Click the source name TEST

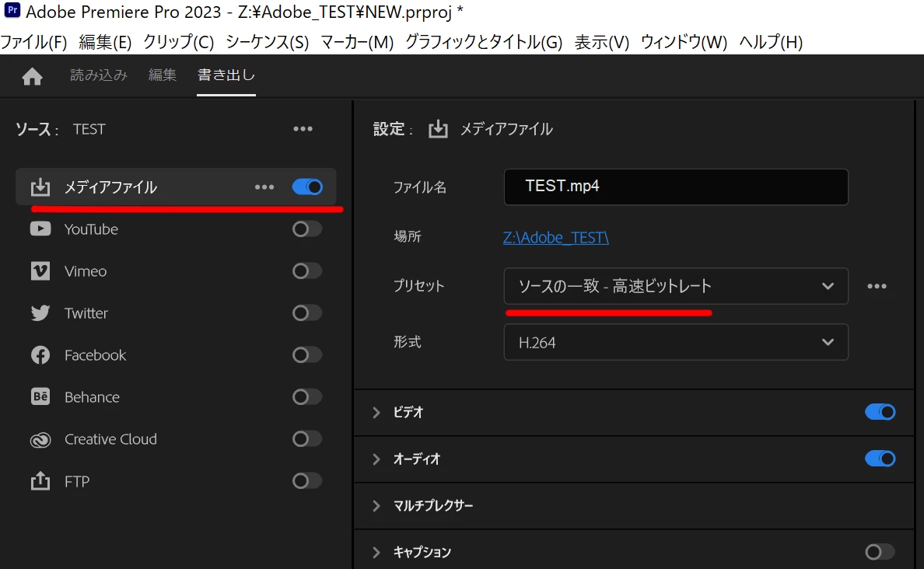[x=89, y=129]
